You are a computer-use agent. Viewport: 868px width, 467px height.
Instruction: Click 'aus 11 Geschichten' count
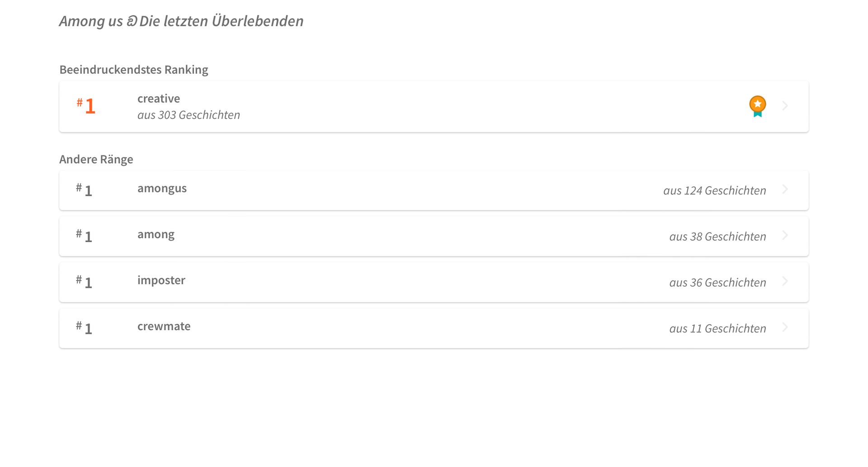718,329
